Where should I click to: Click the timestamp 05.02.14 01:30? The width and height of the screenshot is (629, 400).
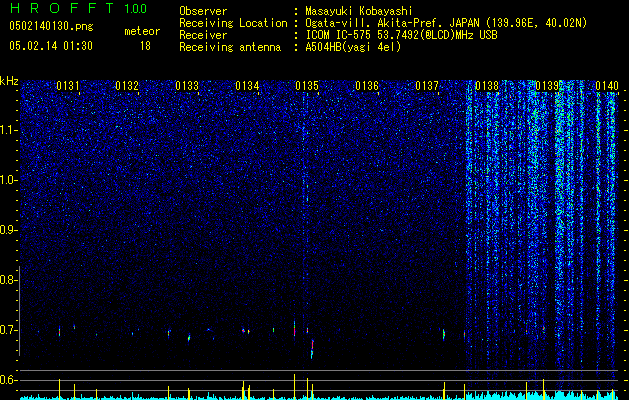click(x=51, y=46)
